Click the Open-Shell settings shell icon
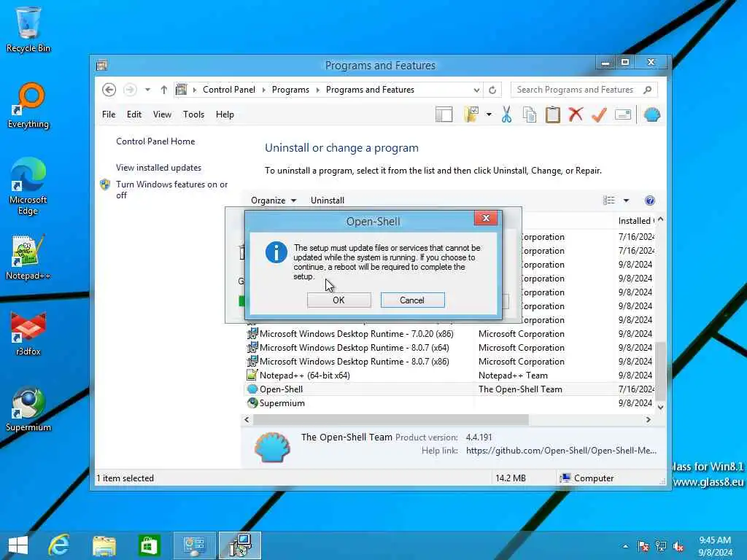 coord(651,114)
